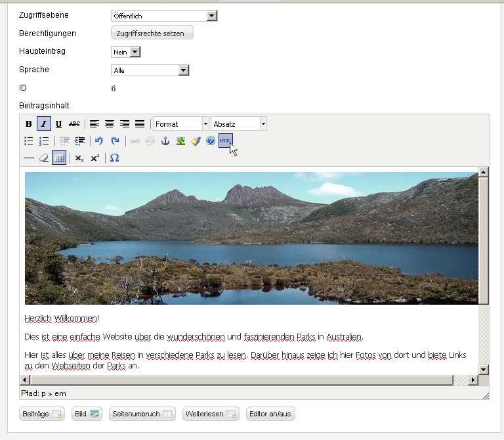Toggle underline formatting button
The image size is (504, 440).
click(58, 123)
